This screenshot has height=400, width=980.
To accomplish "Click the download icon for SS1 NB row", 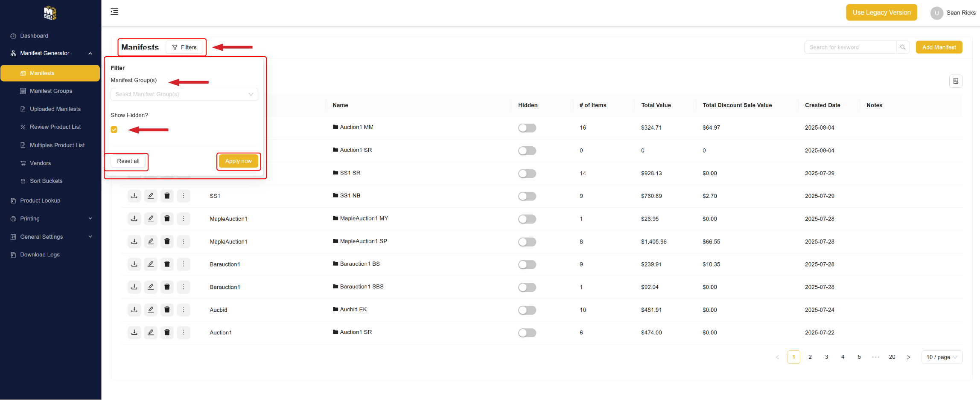I will [134, 196].
